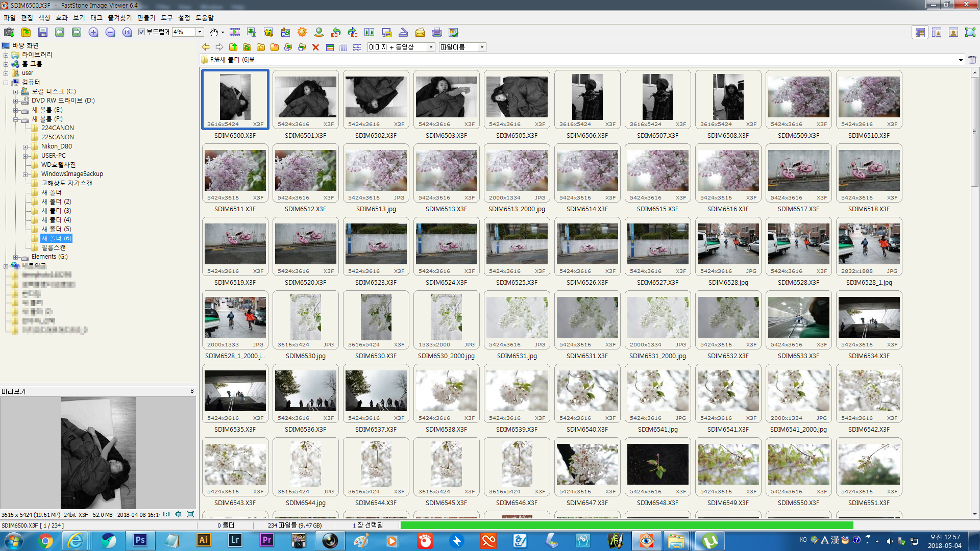The image size is (980, 551).
Task: Collapse the 새 볼륨 (F:) tree node
Action: click(x=15, y=119)
